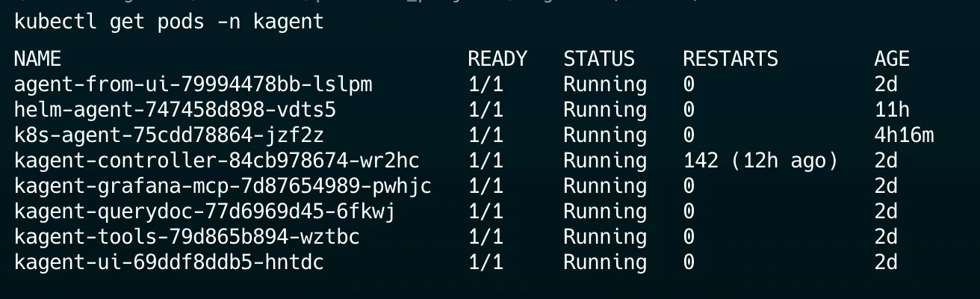Viewport: 980px width, 299px height.
Task: Click the restarts count 0 for kagent-tools
Action: coord(689,237)
